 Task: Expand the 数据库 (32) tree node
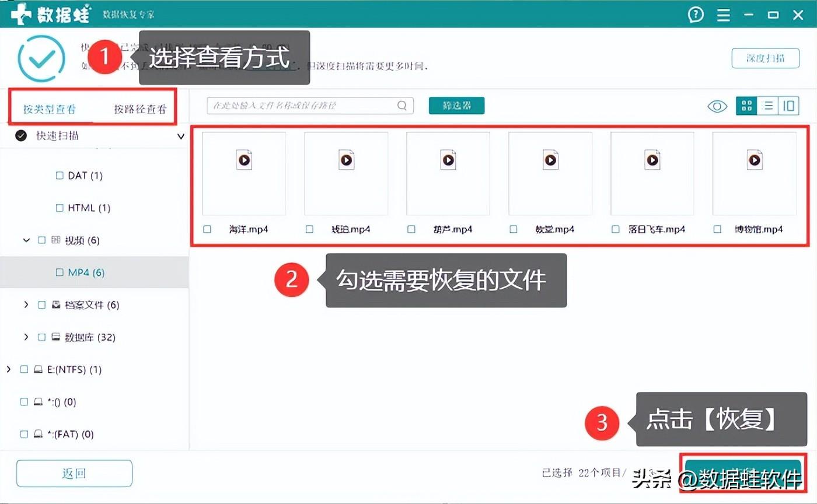coord(26,337)
